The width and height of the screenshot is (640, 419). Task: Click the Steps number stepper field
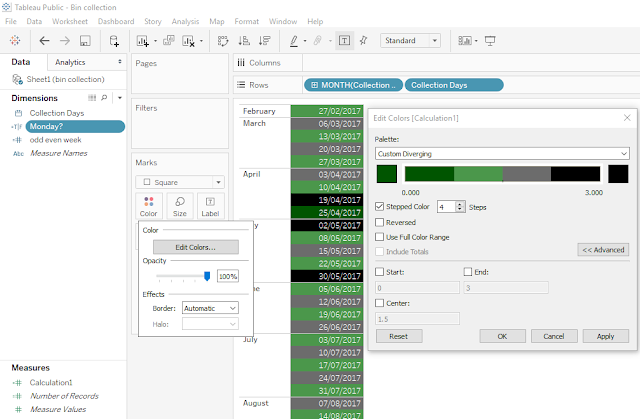tap(451, 207)
